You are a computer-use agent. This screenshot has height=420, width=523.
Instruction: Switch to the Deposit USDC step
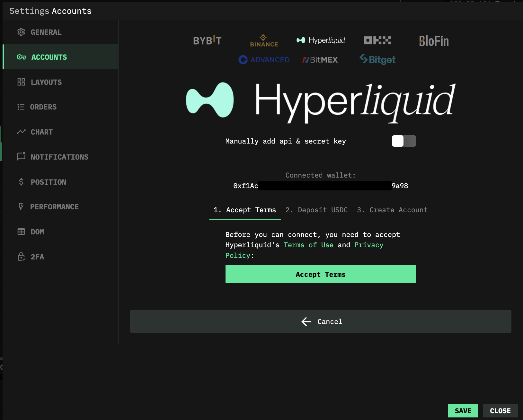316,210
